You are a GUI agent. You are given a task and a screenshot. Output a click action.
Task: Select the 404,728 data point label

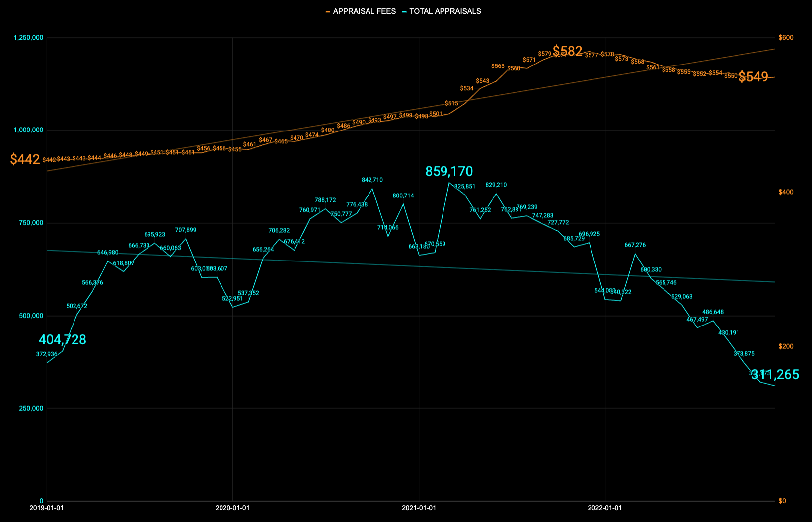click(63, 339)
